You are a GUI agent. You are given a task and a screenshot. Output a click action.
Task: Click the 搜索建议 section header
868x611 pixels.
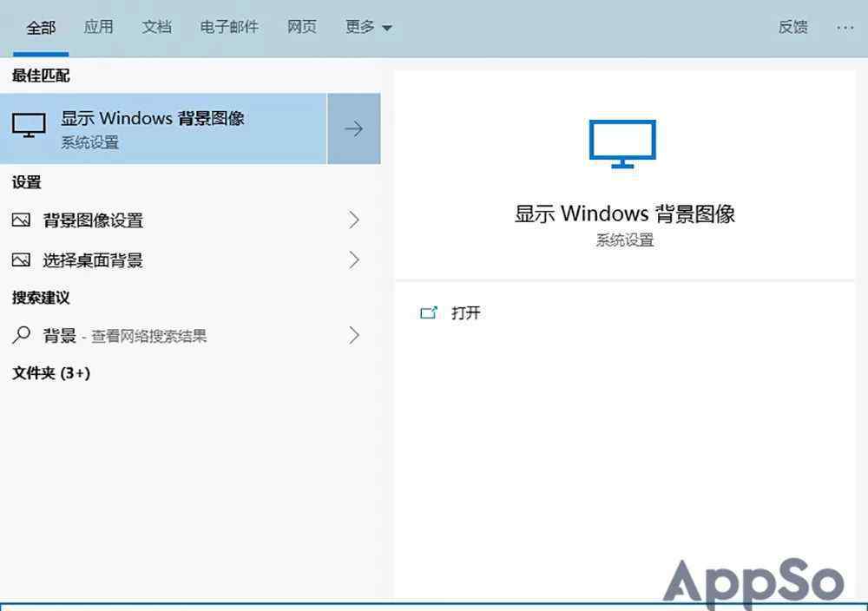click(41, 298)
